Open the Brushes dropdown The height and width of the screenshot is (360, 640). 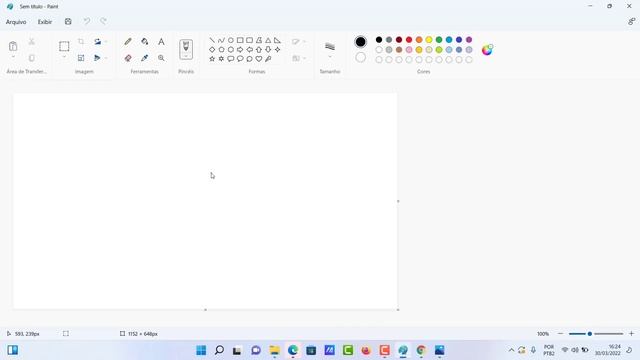186,56
